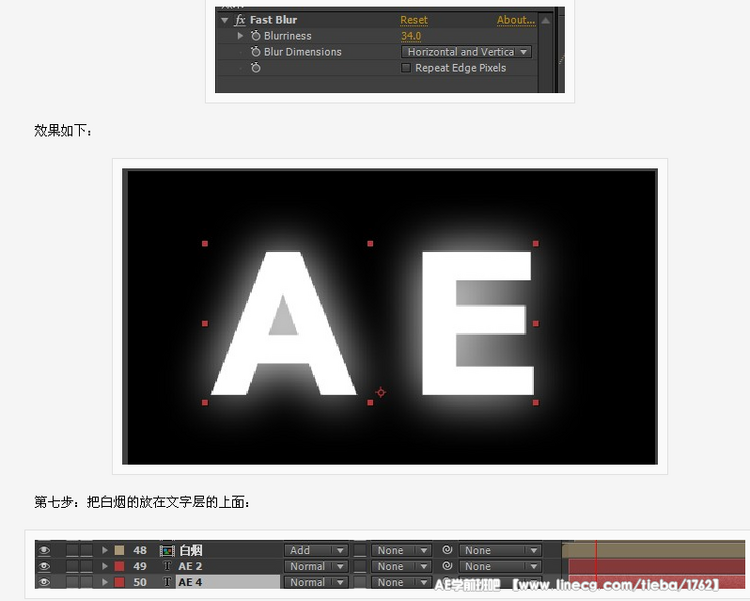This screenshot has height=601, width=750.
Task: Toggle the solo switch on layer 48
Action: 72,550
